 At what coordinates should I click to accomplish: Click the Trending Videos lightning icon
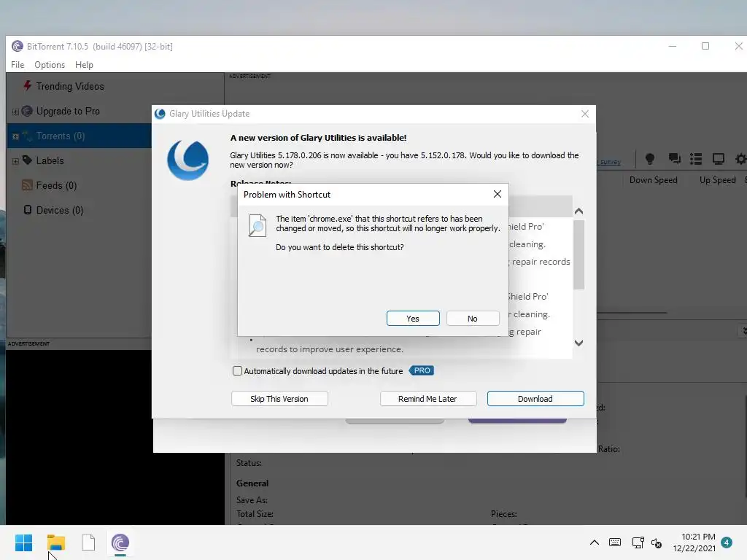[28, 85]
